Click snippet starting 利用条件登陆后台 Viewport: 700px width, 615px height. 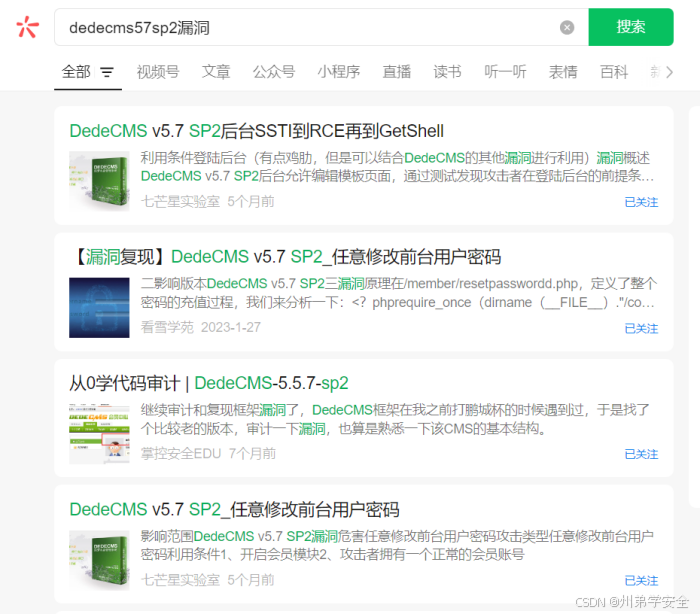(397, 167)
